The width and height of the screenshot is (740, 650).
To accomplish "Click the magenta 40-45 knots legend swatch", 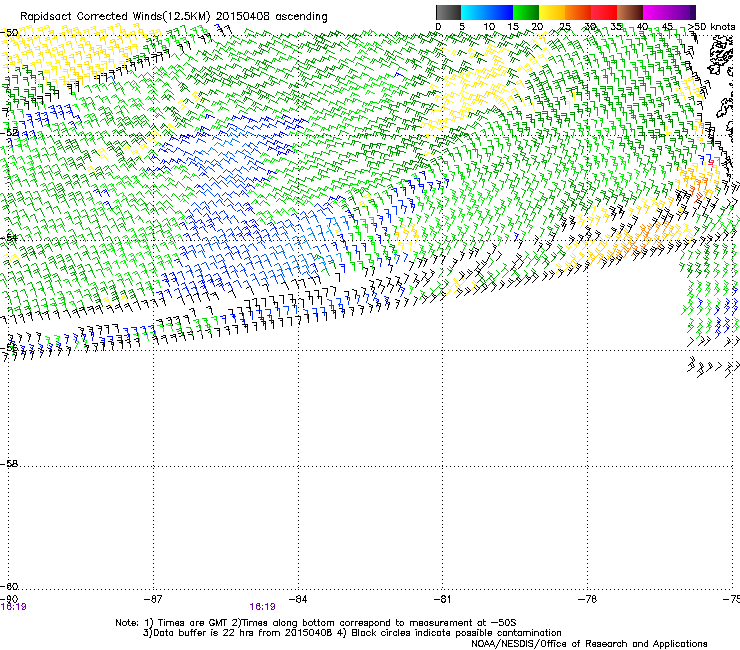I will pyautogui.click(x=656, y=12).
